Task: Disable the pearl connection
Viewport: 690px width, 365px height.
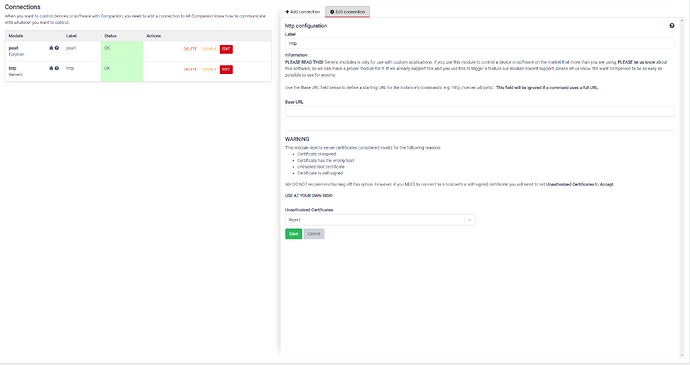Action: tap(209, 49)
